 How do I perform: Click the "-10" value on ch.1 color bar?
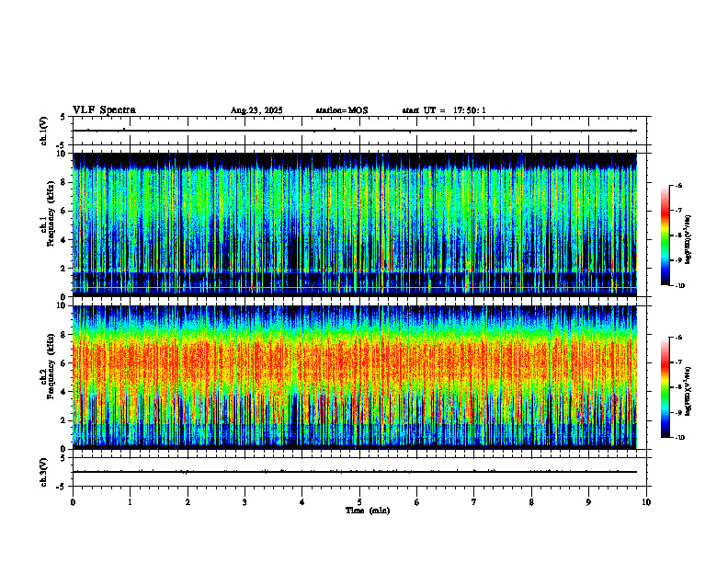680,286
